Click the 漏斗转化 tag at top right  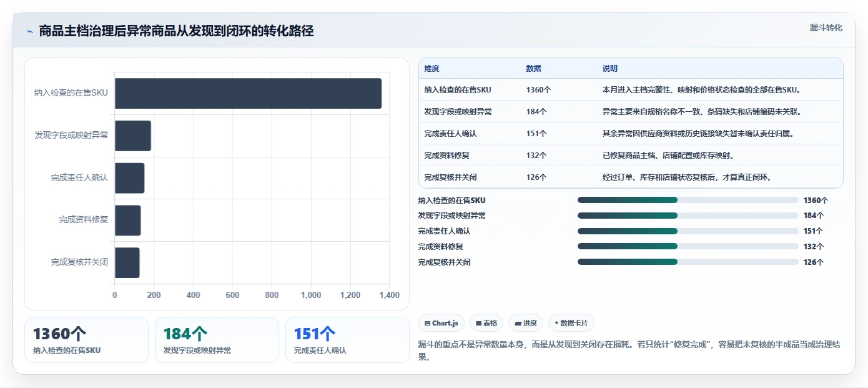pos(826,28)
